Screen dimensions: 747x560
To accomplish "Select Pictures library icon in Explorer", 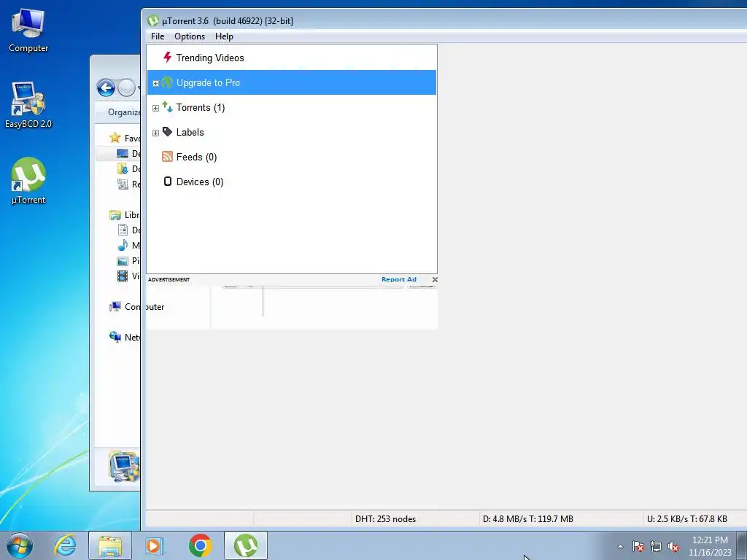I will click(123, 261).
